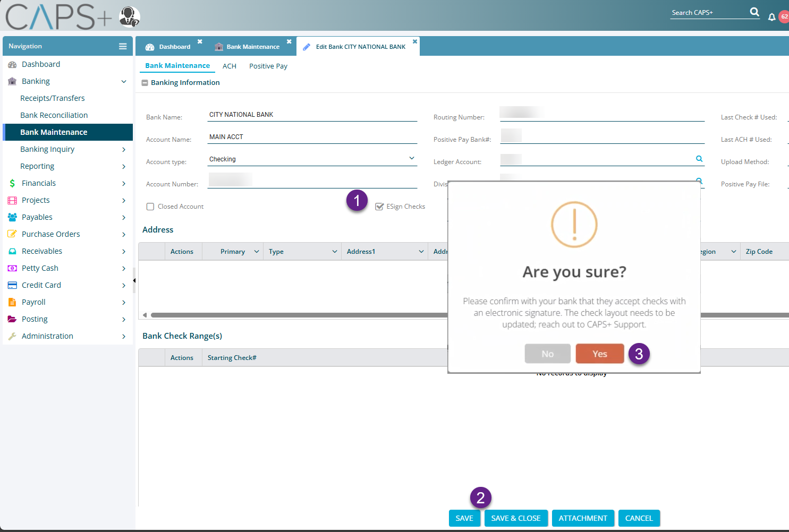Open the notifications bell
Image resolution: width=789 pixels, height=532 pixels.
(772, 17)
